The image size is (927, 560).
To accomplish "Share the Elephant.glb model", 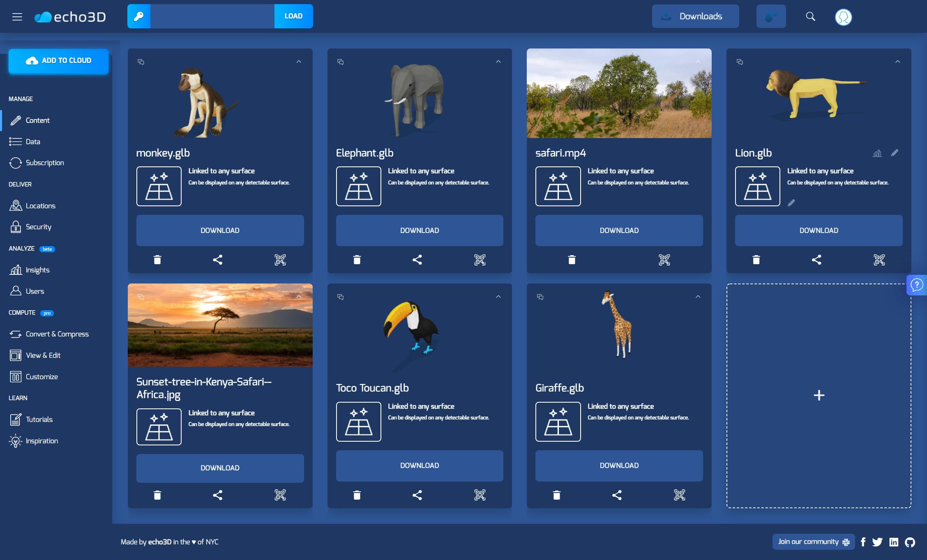I will [x=417, y=259].
